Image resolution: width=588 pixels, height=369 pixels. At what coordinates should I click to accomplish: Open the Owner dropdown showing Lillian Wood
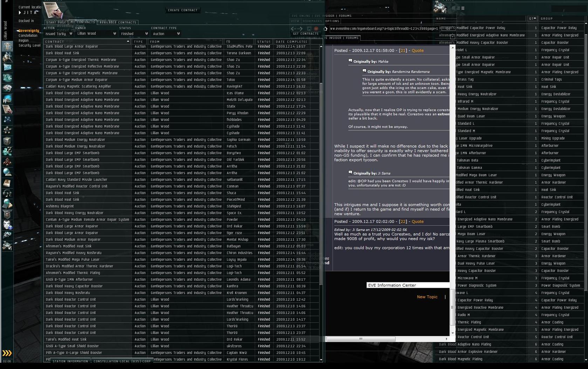(x=96, y=34)
